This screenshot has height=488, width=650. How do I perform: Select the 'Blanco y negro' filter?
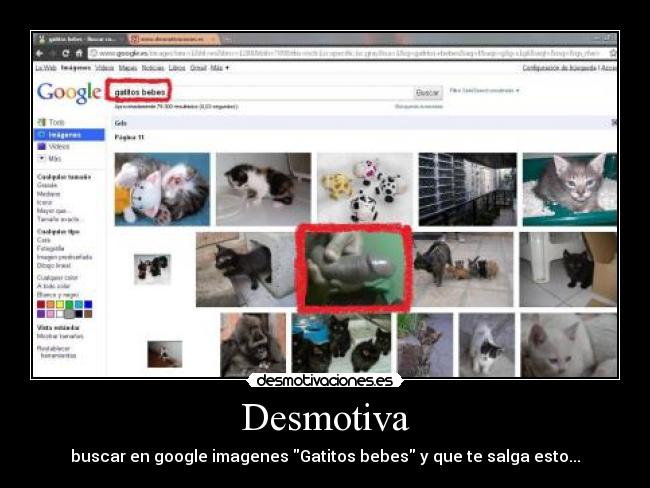(58, 295)
